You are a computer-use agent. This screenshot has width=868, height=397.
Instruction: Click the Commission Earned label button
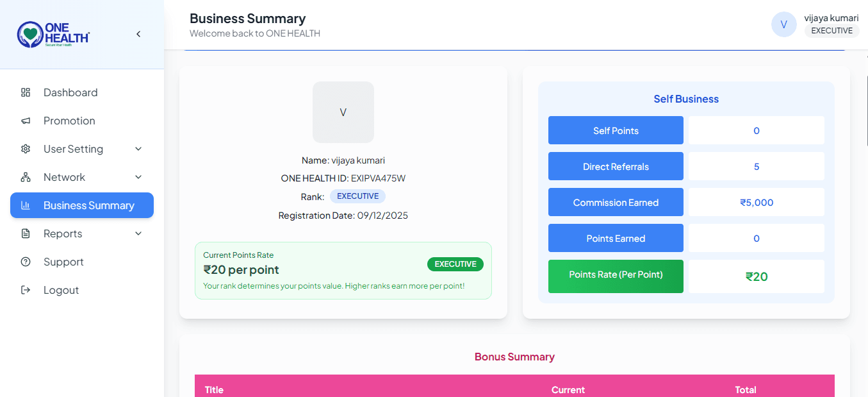(616, 202)
